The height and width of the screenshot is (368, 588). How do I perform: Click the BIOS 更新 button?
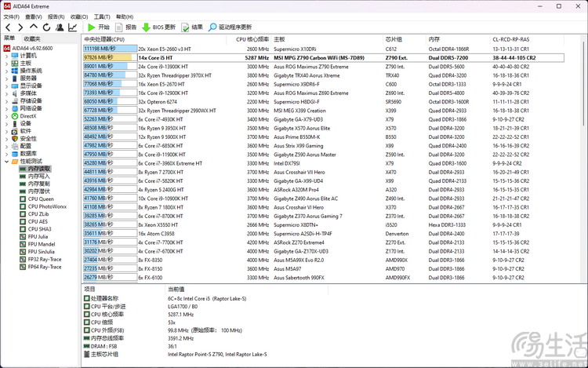[159, 27]
